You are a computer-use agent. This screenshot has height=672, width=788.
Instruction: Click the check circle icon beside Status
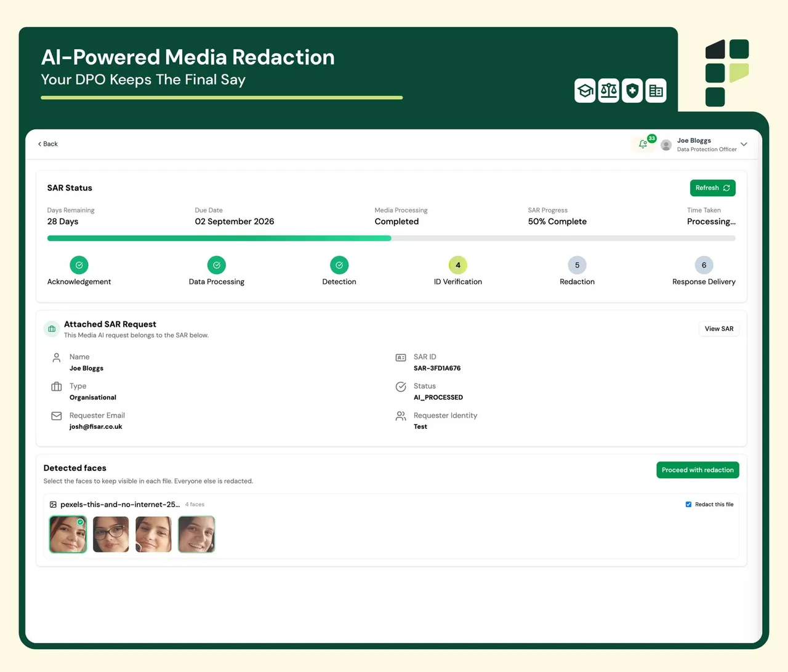coord(401,386)
